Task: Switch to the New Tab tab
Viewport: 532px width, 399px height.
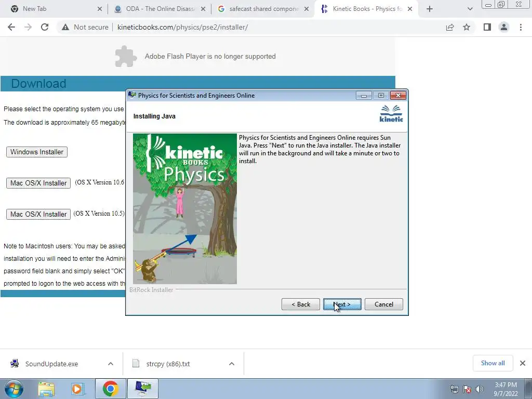Action: [54, 9]
